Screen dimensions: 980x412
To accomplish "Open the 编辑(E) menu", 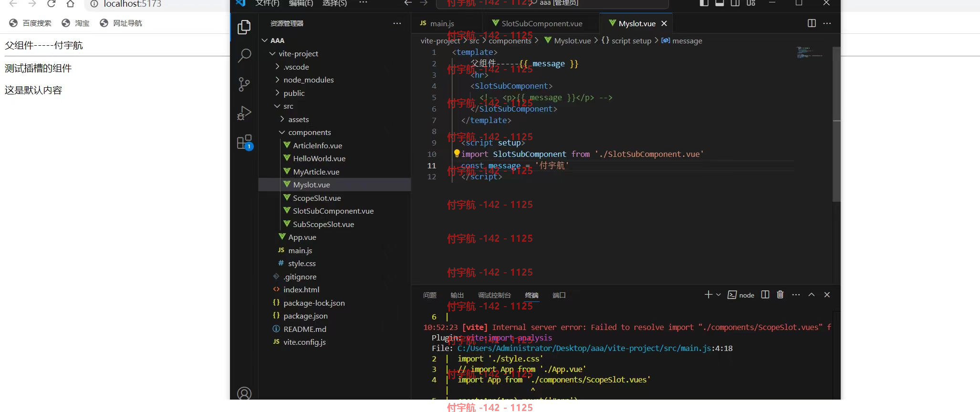I will [x=301, y=3].
